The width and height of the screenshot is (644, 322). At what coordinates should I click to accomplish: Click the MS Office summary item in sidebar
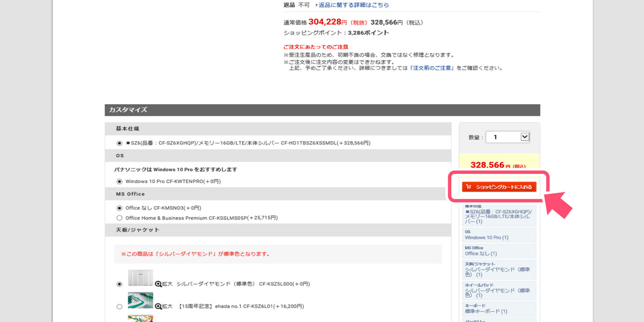pos(499,251)
